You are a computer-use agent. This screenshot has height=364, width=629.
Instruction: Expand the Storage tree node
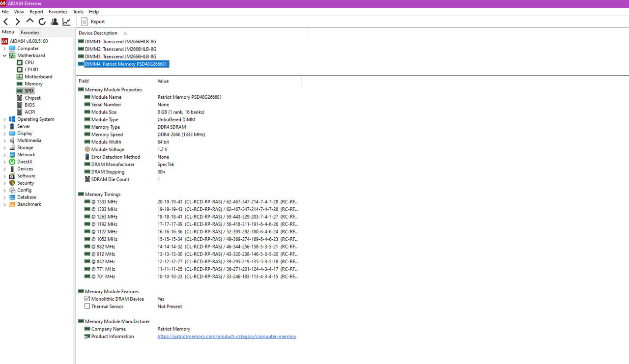(x=4, y=148)
